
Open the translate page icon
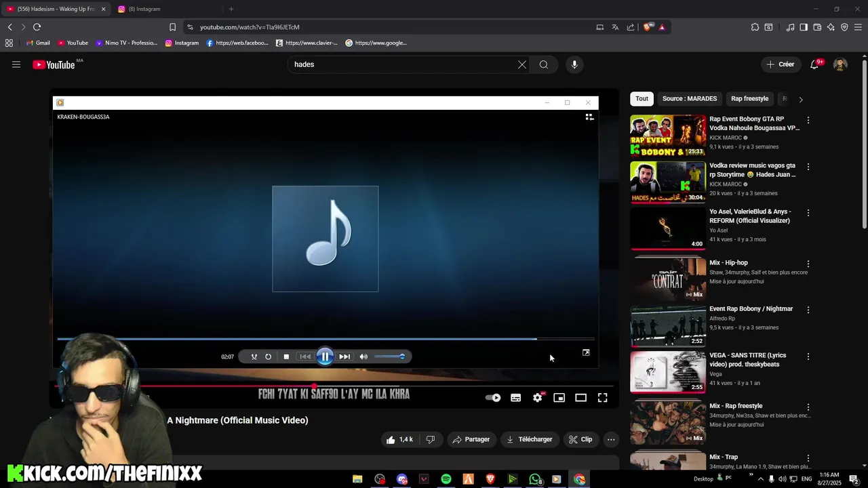pyautogui.click(x=615, y=27)
